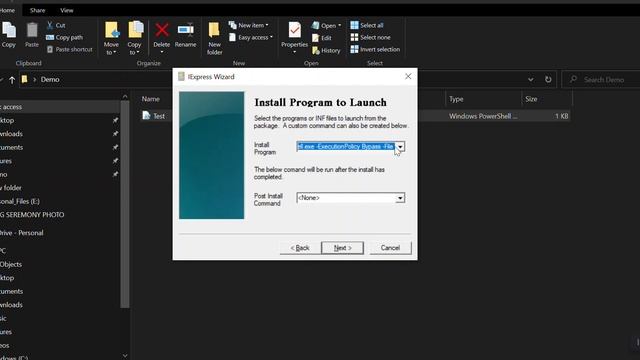Screen dimensions: 640x360
Task: Select the Files (E:) drive in sidebar
Action: point(20,201)
